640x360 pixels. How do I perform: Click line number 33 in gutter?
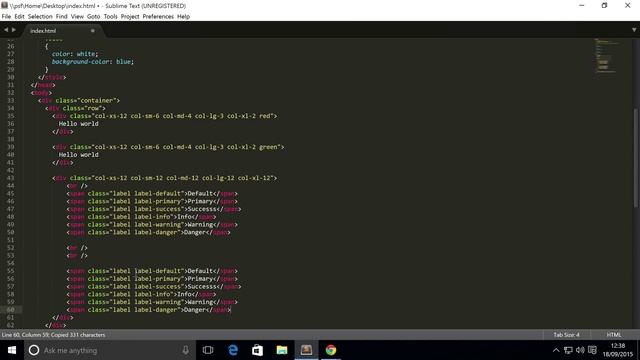[11, 100]
